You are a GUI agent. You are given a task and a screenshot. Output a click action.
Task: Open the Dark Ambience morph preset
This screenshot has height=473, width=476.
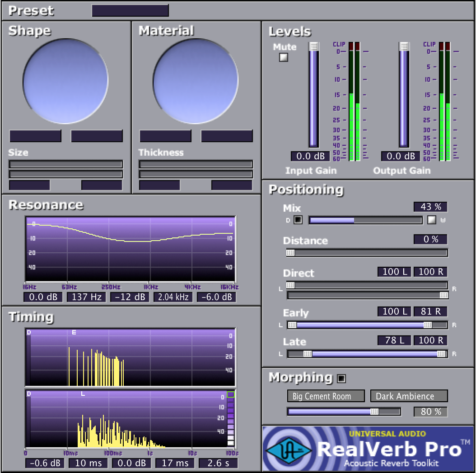(409, 396)
